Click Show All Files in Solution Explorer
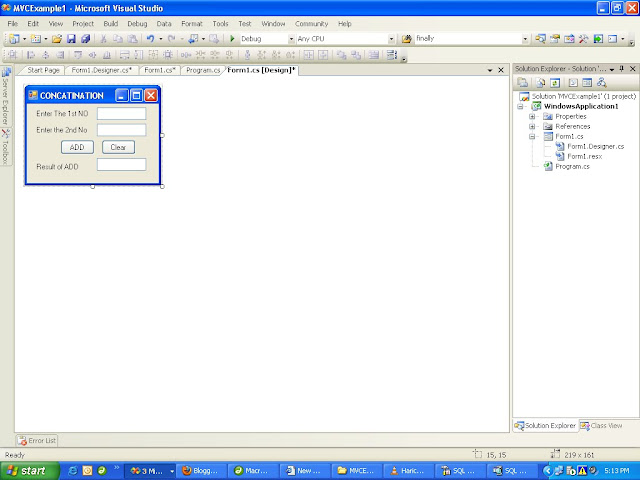 (x=540, y=83)
